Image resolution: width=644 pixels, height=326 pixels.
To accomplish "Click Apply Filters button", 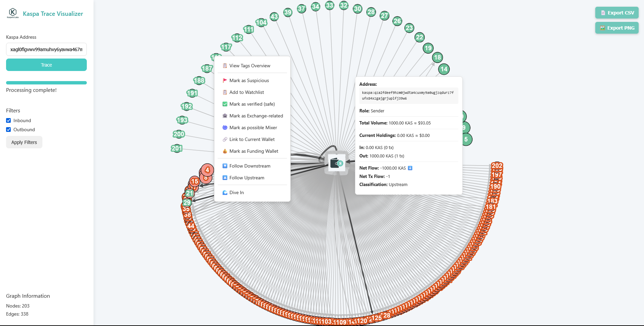I will pos(24,142).
